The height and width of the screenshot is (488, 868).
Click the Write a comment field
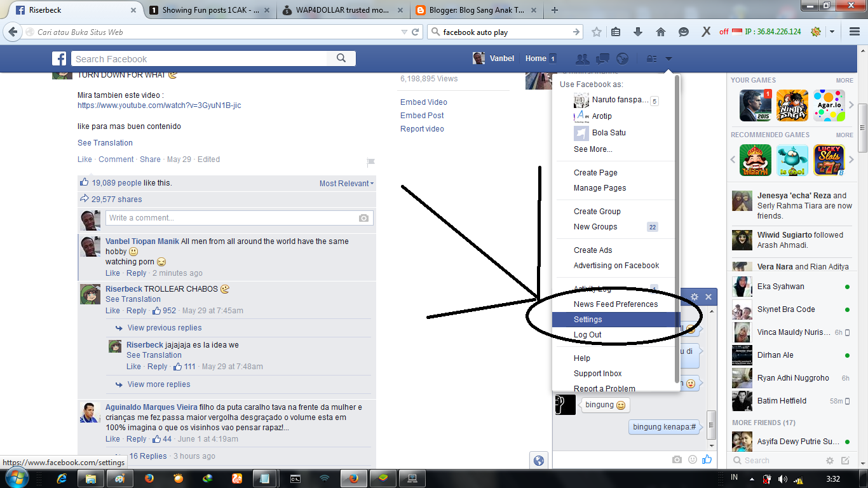point(239,218)
